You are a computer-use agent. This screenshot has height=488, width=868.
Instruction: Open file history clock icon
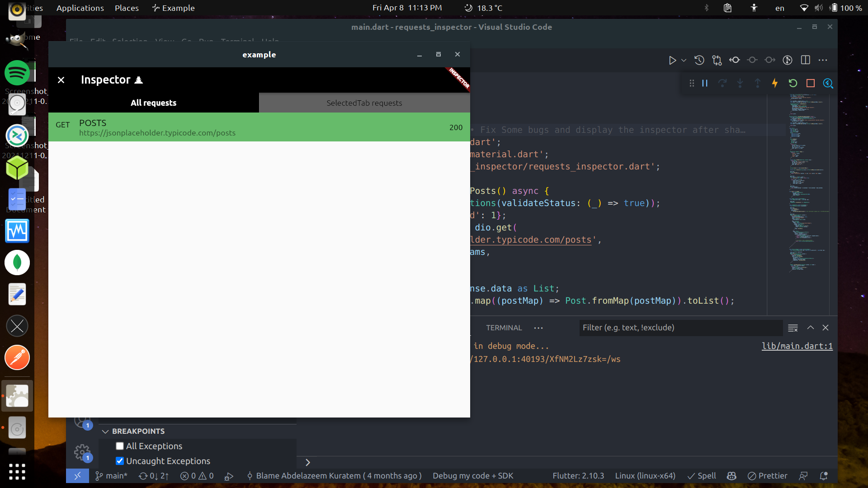pyautogui.click(x=699, y=60)
